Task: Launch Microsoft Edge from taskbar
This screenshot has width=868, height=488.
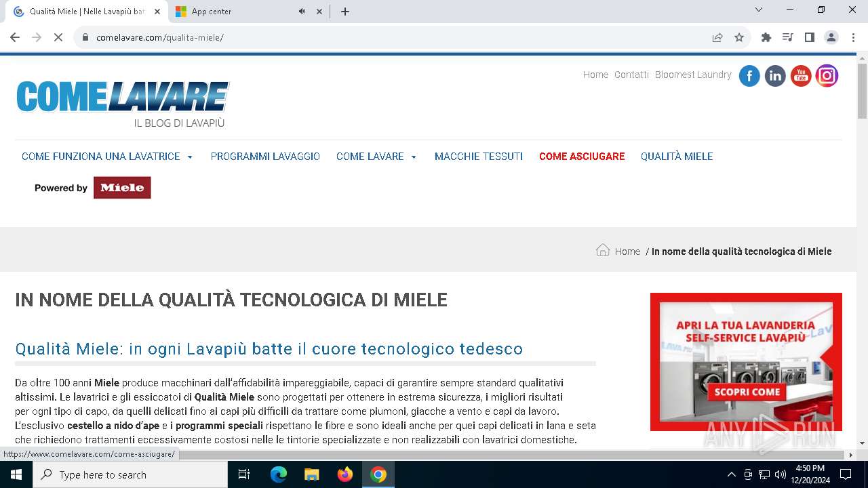Action: click(279, 474)
